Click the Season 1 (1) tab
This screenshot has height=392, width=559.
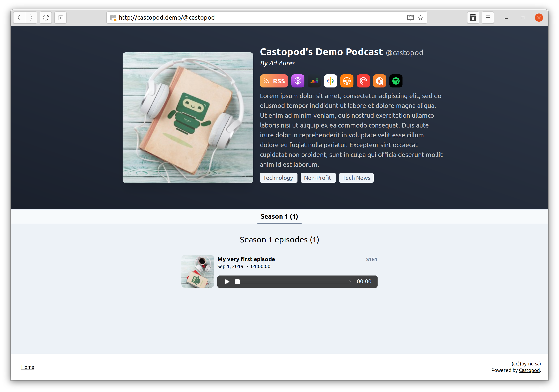tap(279, 216)
